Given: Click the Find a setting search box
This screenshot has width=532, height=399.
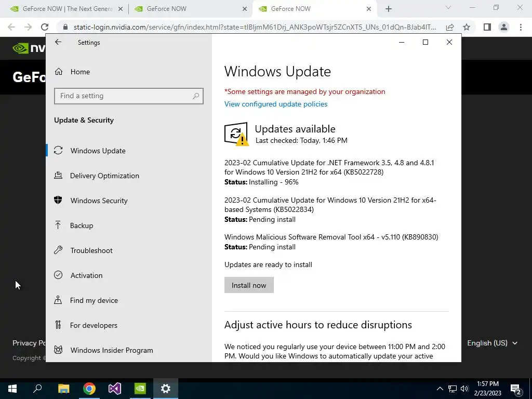Looking at the screenshot, I should tap(129, 96).
